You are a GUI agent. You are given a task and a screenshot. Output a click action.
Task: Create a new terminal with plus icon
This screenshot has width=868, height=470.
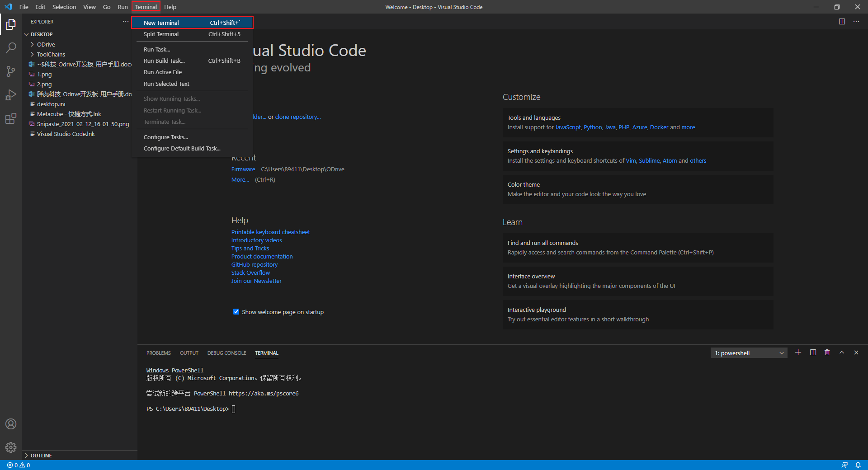(x=798, y=352)
